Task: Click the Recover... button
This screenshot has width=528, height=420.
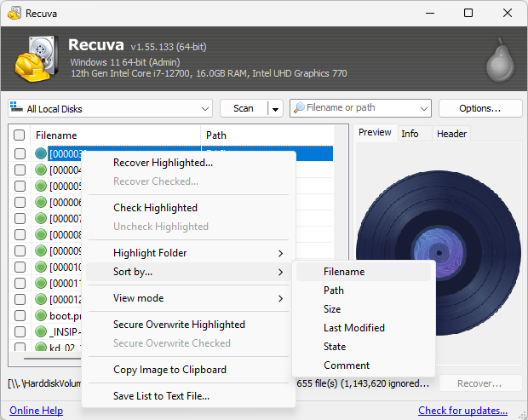Action: 480,383
